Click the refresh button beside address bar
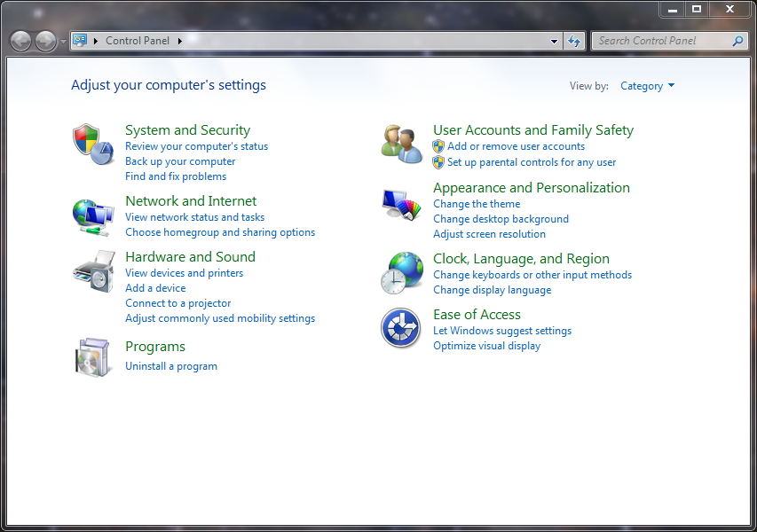This screenshot has height=532, width=757. tap(574, 41)
